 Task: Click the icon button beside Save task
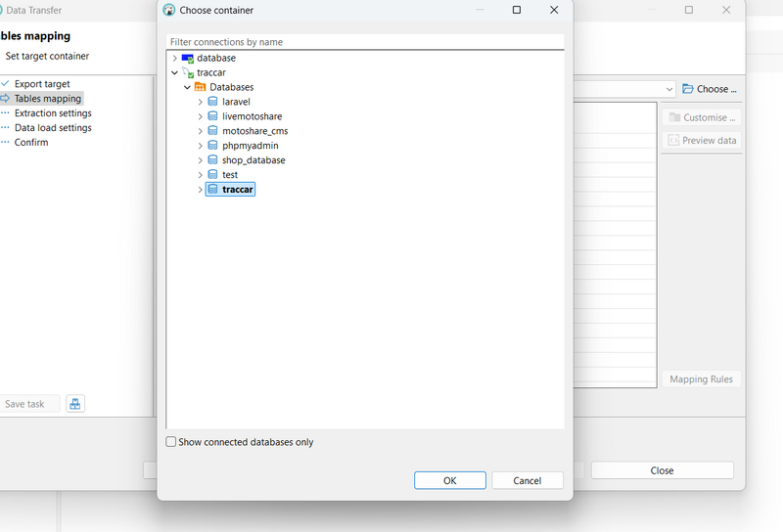(75, 404)
